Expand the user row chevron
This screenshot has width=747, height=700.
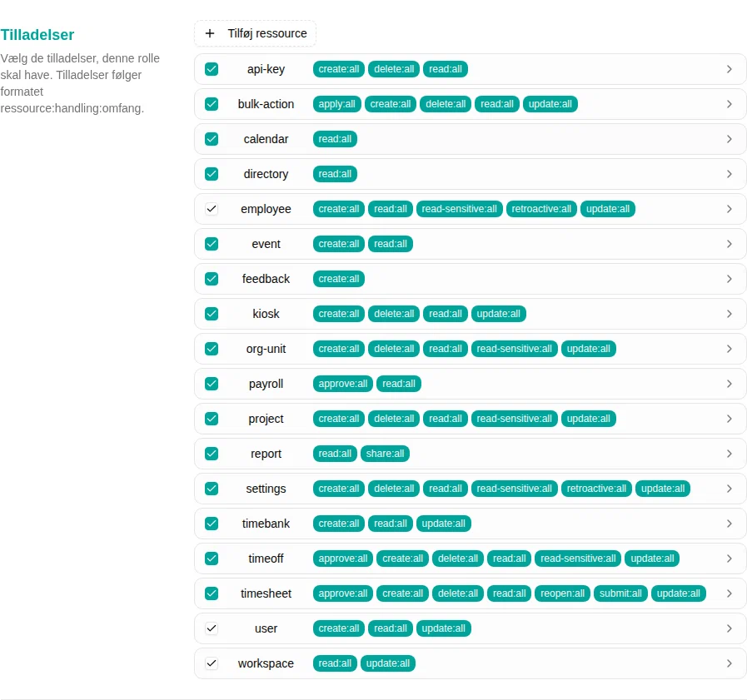tap(729, 628)
